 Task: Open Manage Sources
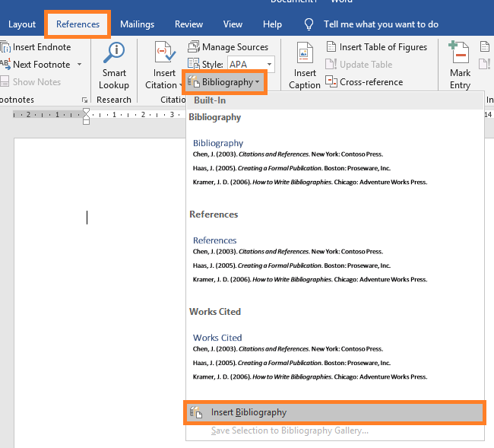(x=228, y=47)
